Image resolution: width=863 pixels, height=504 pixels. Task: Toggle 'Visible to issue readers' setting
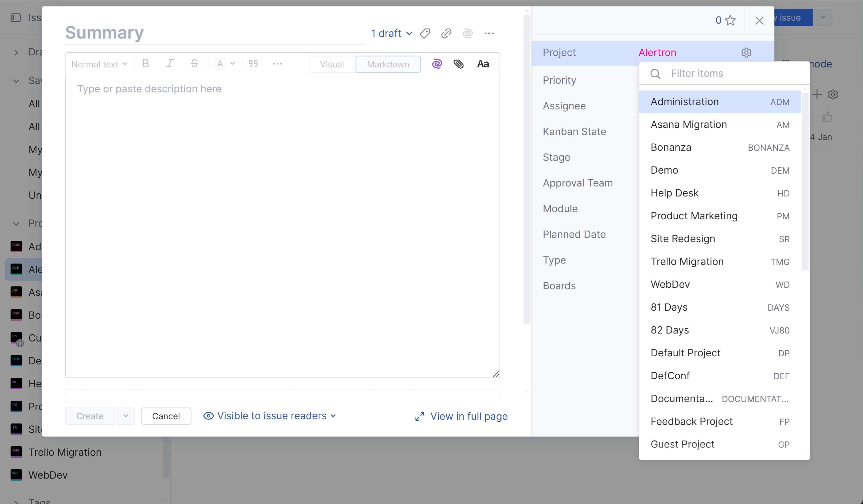[x=270, y=416]
